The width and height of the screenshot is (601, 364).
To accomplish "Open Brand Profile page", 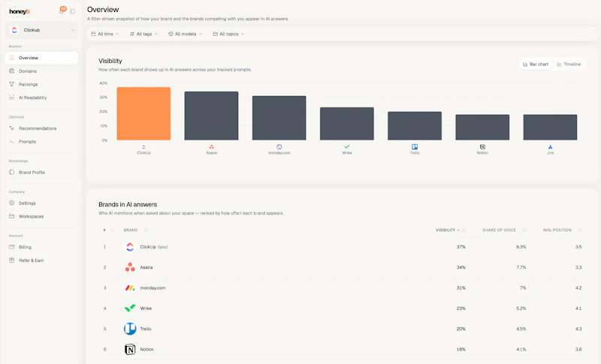I will pyautogui.click(x=42, y=172).
